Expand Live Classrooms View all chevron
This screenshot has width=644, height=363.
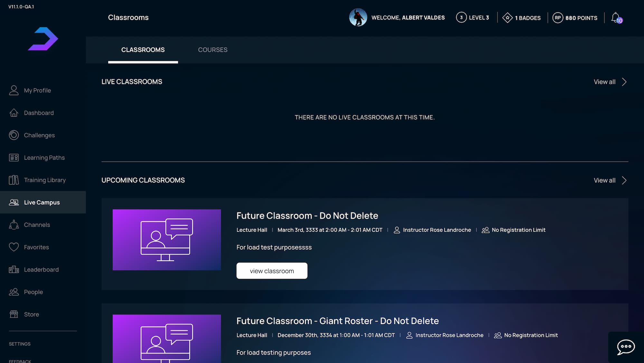624,82
